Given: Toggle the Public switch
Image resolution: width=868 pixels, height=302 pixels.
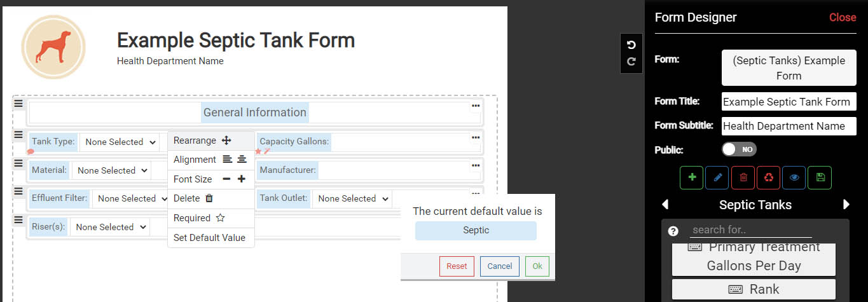Looking at the screenshot, I should [739, 149].
